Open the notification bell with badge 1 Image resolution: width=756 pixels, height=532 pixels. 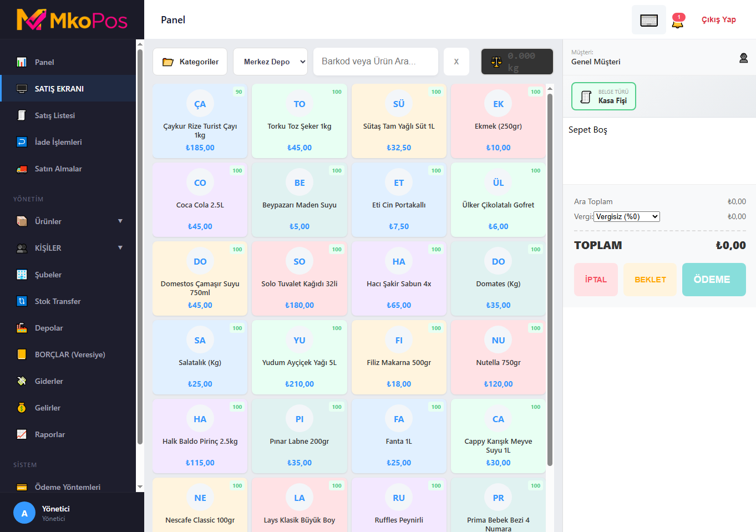pos(677,21)
